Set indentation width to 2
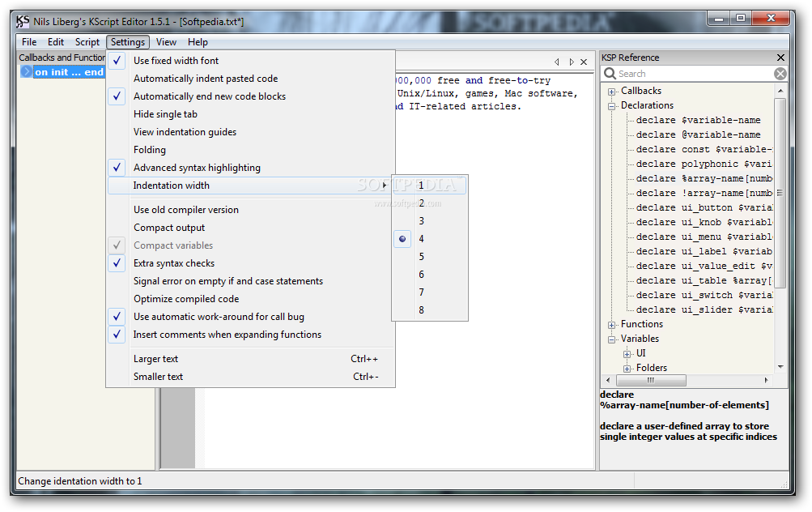812x512 pixels. tap(430, 203)
